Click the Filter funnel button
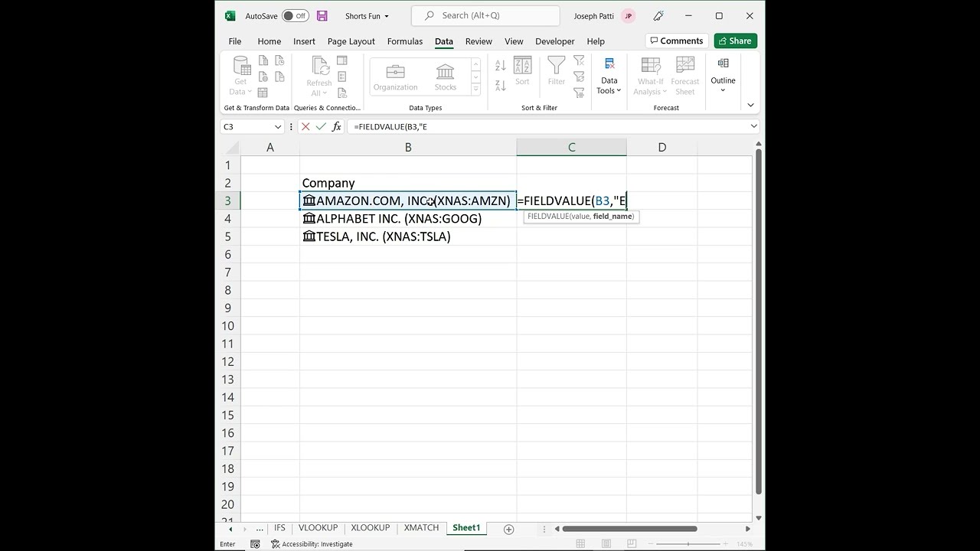The image size is (980, 551). coord(557,71)
